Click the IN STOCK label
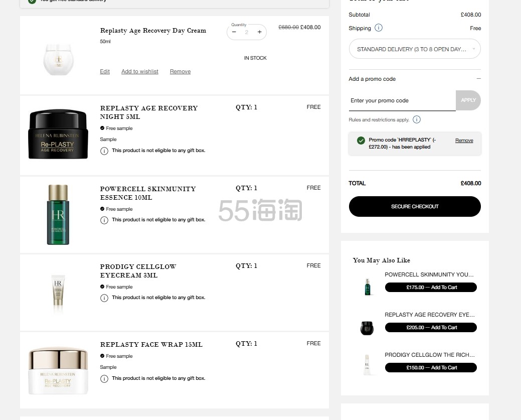Image resolution: width=521 pixels, height=420 pixels. [x=255, y=58]
